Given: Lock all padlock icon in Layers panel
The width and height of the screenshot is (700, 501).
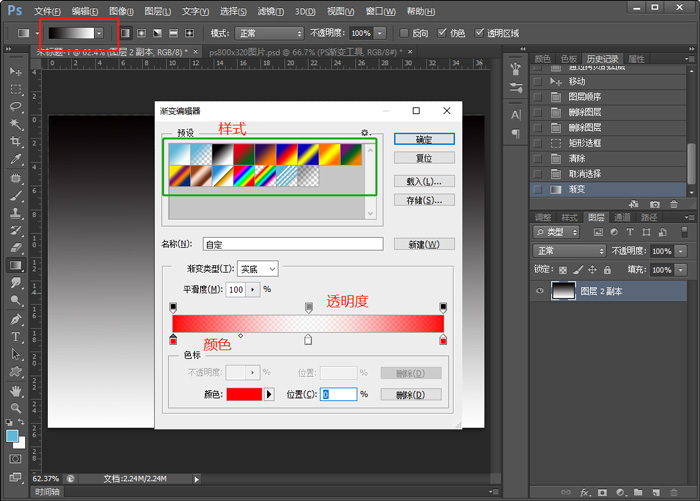Looking at the screenshot, I should [x=607, y=270].
